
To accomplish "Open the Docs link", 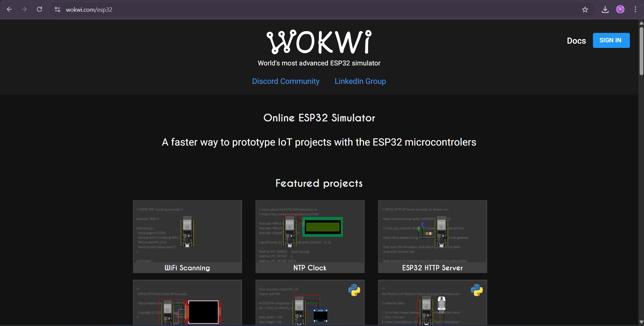I will click(576, 41).
